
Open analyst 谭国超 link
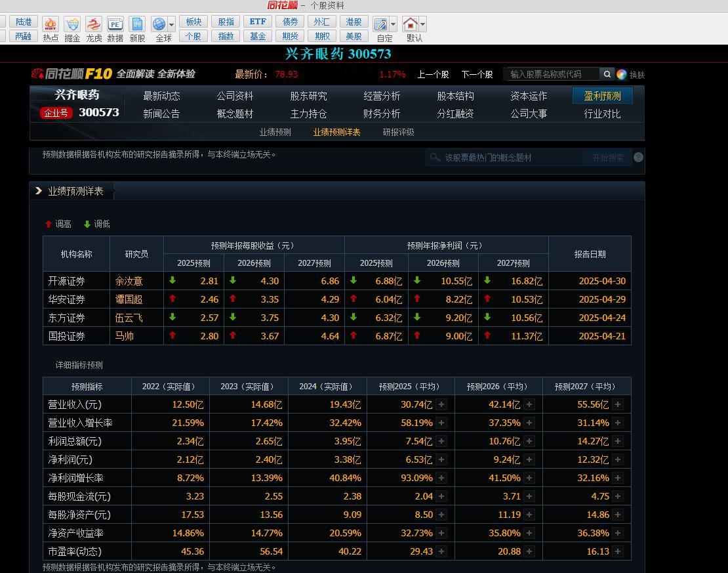[129, 299]
